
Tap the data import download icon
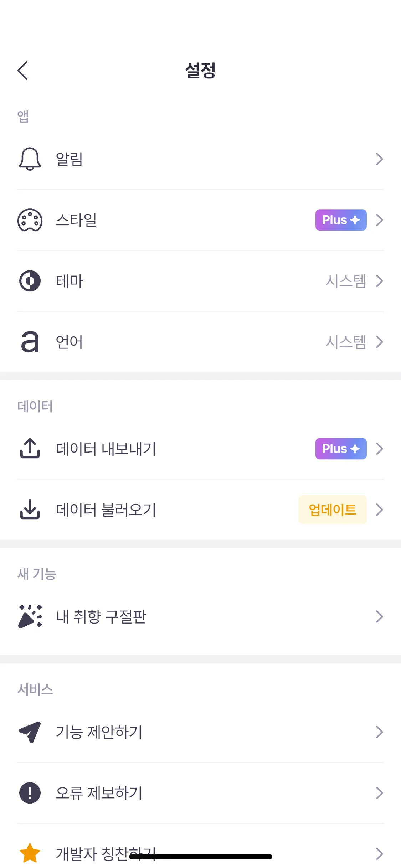coord(30,510)
